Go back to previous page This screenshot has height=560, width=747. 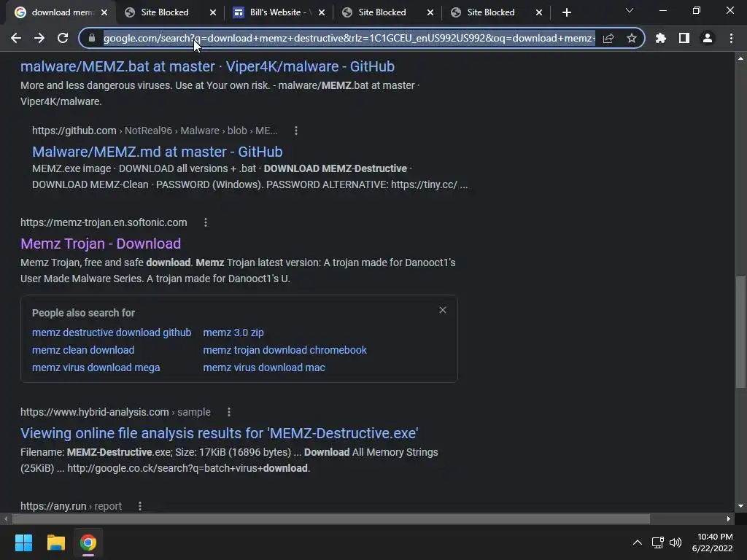point(16,38)
